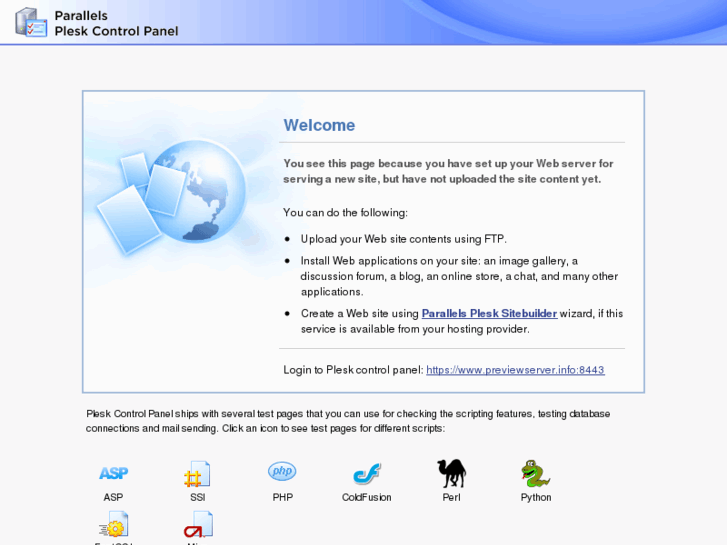This screenshot has height=545, width=727.
Task: Open the FastCGI gear page icon
Action: coord(114,524)
